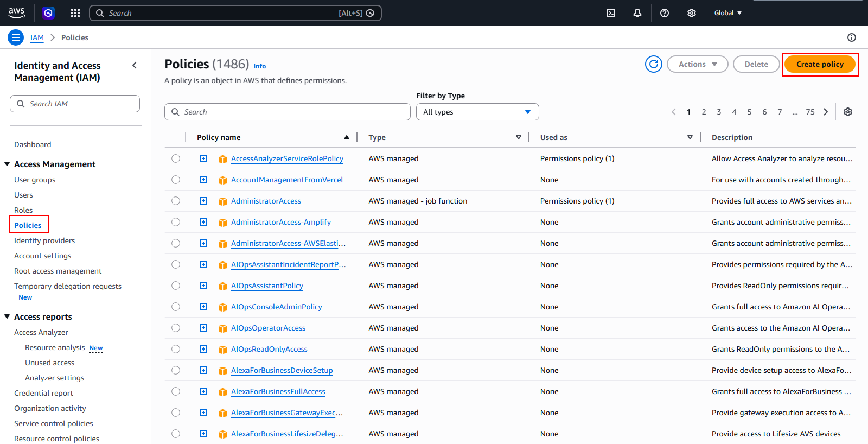Sort by Policy name ascending arrow
The width and height of the screenshot is (868, 444).
pos(347,137)
